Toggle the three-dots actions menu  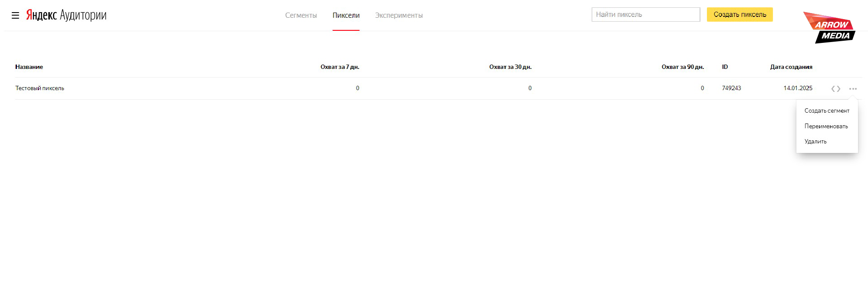tap(853, 89)
